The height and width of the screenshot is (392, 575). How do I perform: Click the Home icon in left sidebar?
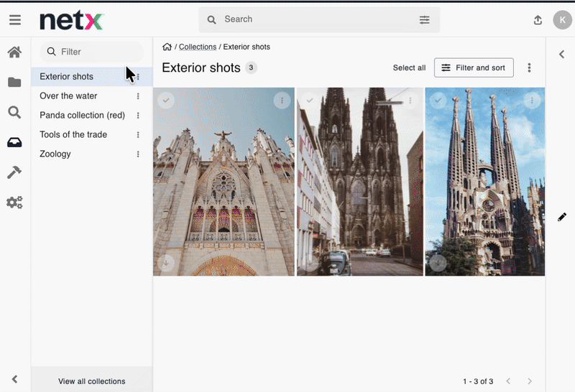click(x=14, y=52)
